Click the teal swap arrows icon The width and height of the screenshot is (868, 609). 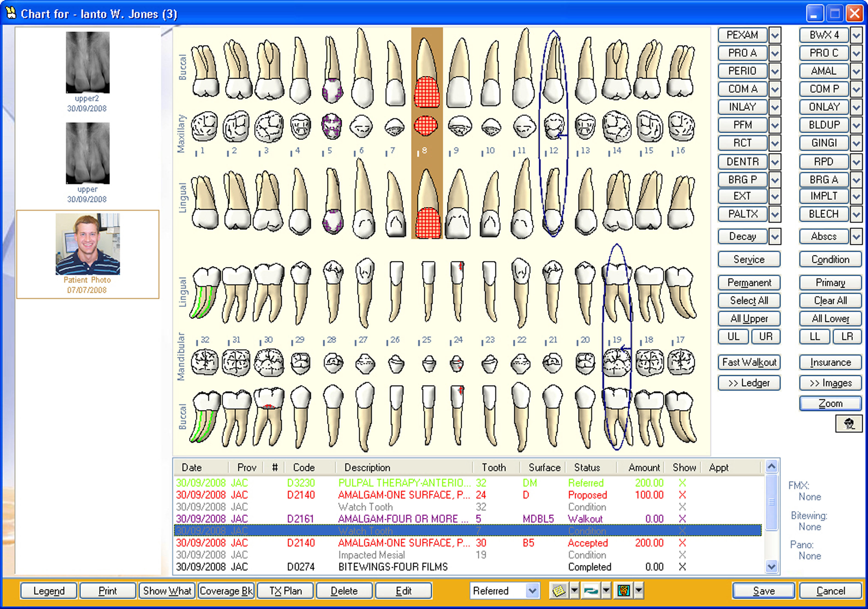tap(591, 590)
